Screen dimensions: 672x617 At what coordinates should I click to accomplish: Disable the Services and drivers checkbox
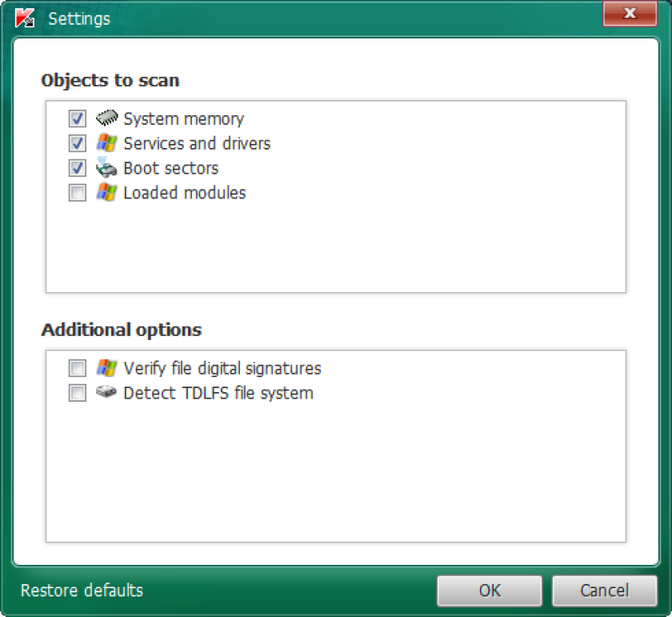point(77,143)
